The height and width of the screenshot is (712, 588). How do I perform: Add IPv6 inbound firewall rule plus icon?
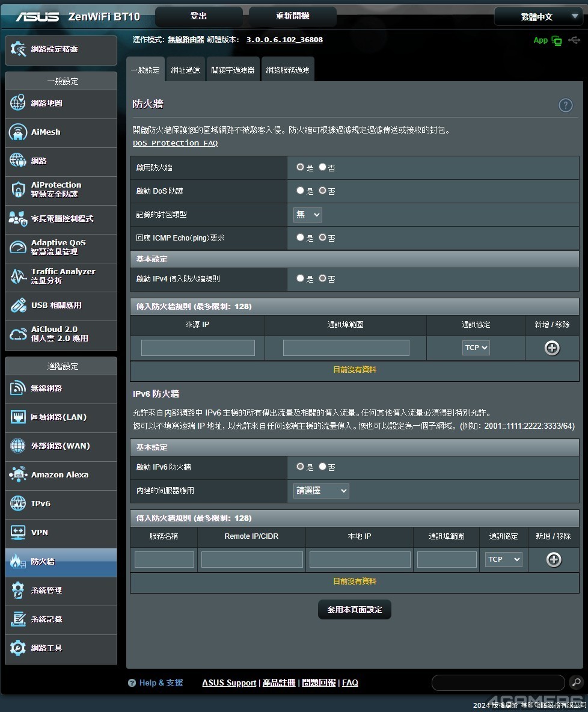point(554,560)
